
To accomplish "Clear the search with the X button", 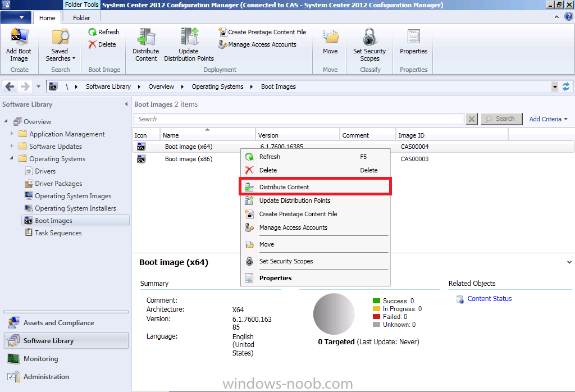I will (x=472, y=119).
